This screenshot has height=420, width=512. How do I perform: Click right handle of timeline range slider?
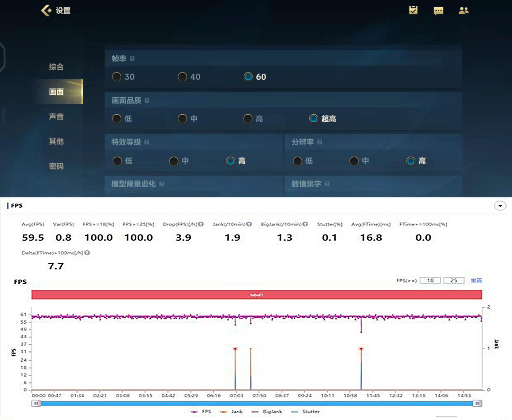point(477,403)
